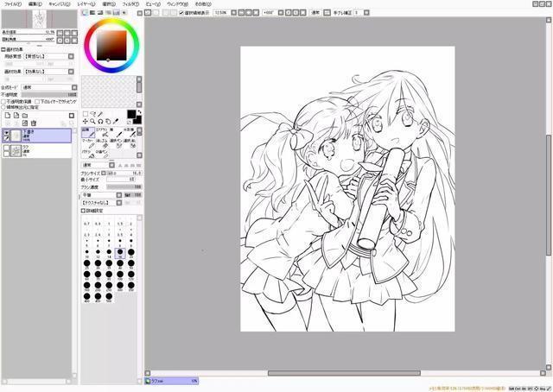553x392 pixels.
Task: Click undo arrow in top toolbar
Action: tap(148, 13)
